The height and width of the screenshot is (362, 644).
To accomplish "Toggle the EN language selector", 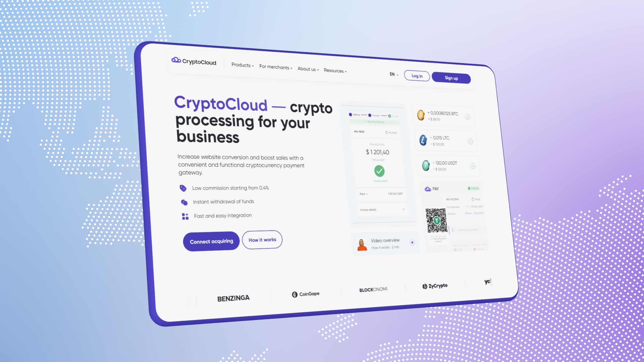I will pyautogui.click(x=394, y=74).
